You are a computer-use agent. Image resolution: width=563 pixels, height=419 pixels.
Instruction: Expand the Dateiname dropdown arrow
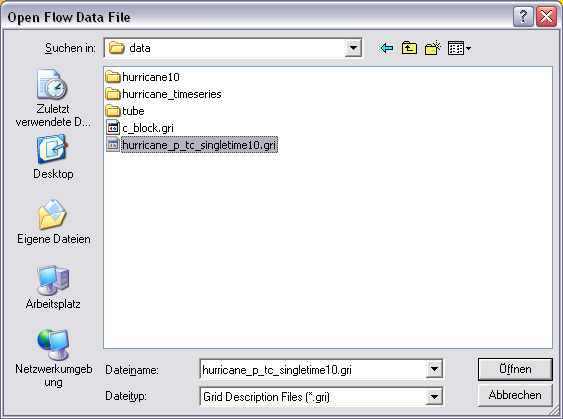[434, 369]
